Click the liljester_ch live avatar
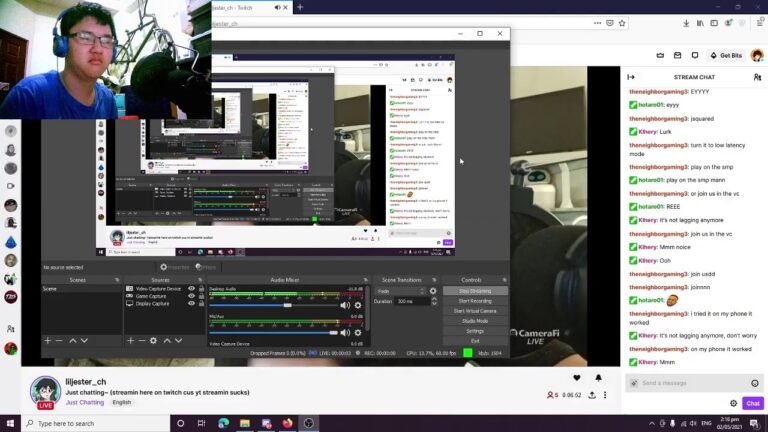The height and width of the screenshot is (432, 768). (45, 392)
